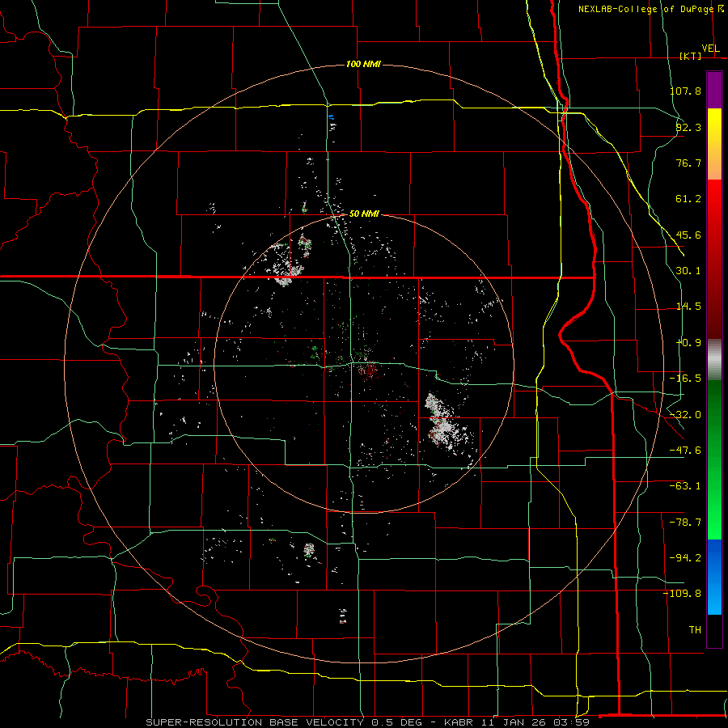The width and height of the screenshot is (728, 728).
Task: Click the VEL scale title
Action: click(x=710, y=49)
